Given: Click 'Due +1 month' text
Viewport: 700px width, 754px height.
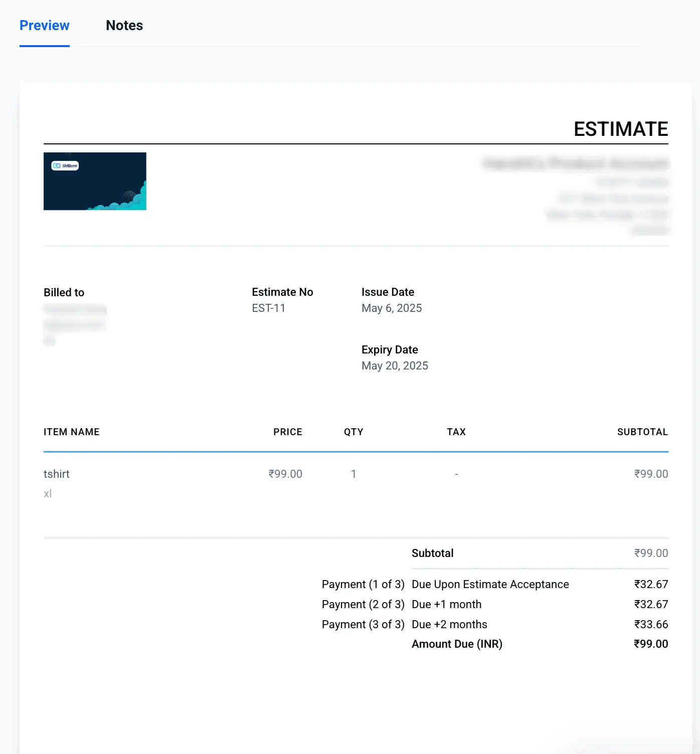Looking at the screenshot, I should tap(446, 604).
